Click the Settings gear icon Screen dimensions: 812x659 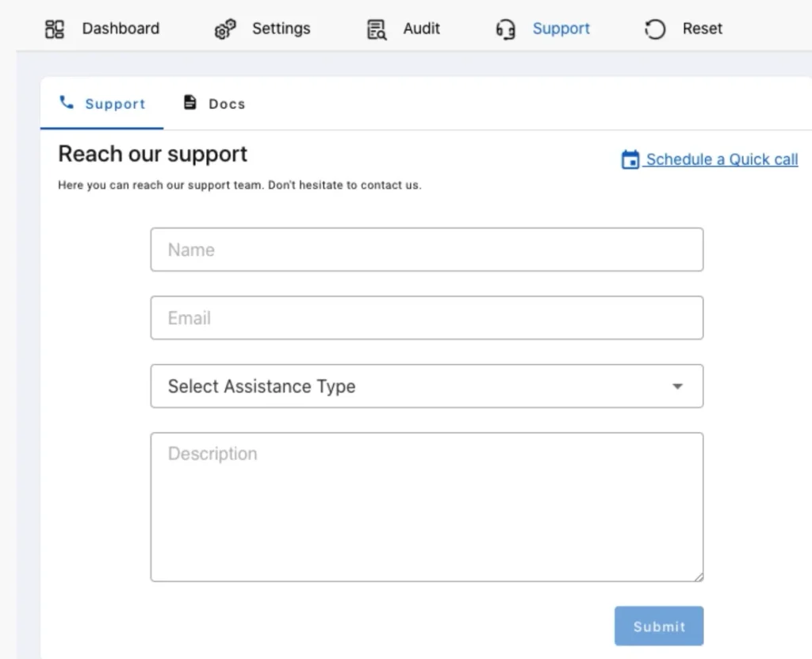pos(224,29)
